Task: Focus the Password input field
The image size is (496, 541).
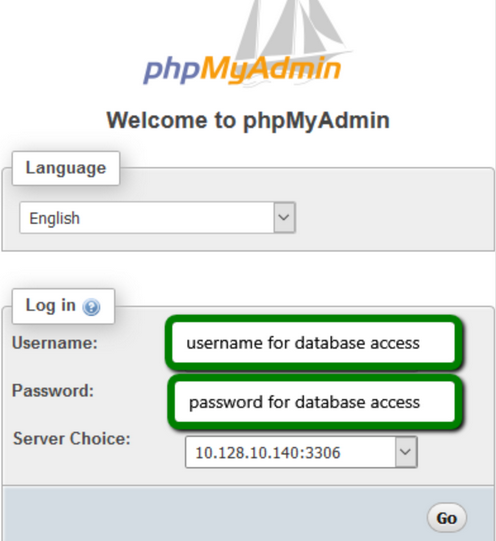Action: click(315, 402)
